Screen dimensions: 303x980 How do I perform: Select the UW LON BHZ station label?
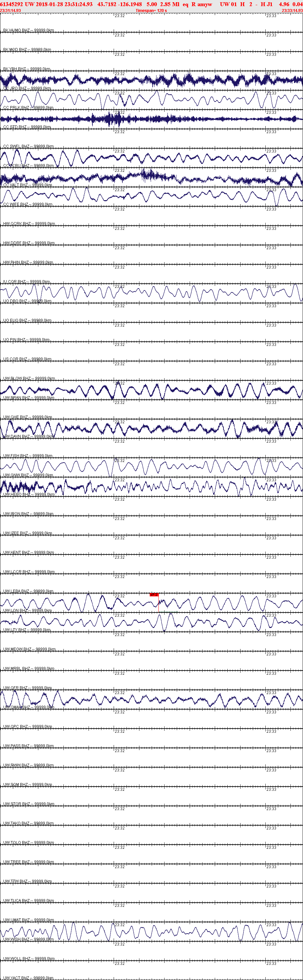pos(27,610)
